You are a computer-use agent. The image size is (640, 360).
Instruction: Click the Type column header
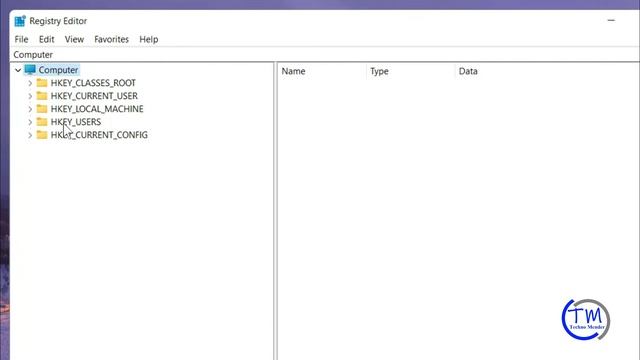[x=411, y=71]
